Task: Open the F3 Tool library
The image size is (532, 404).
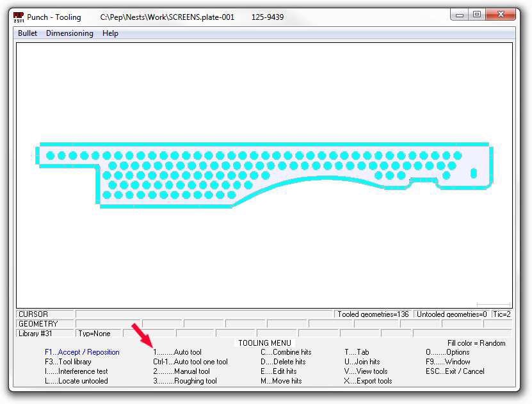Action: [x=68, y=362]
